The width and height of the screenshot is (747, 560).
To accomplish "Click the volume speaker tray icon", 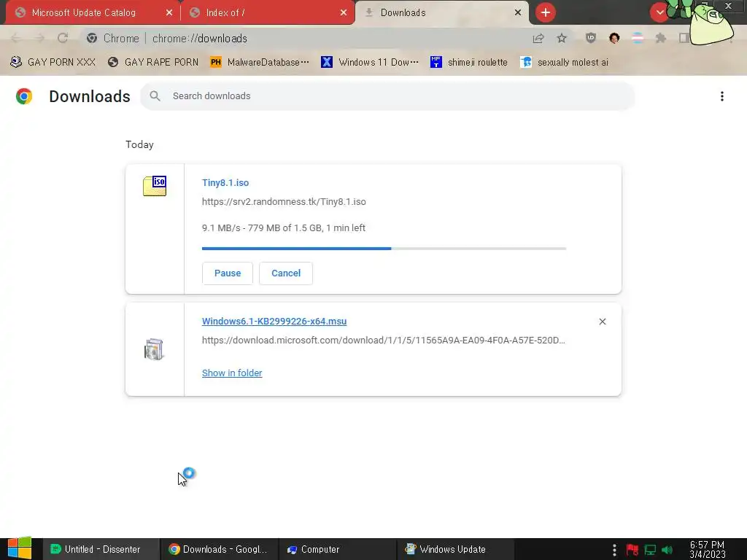I will (667, 550).
